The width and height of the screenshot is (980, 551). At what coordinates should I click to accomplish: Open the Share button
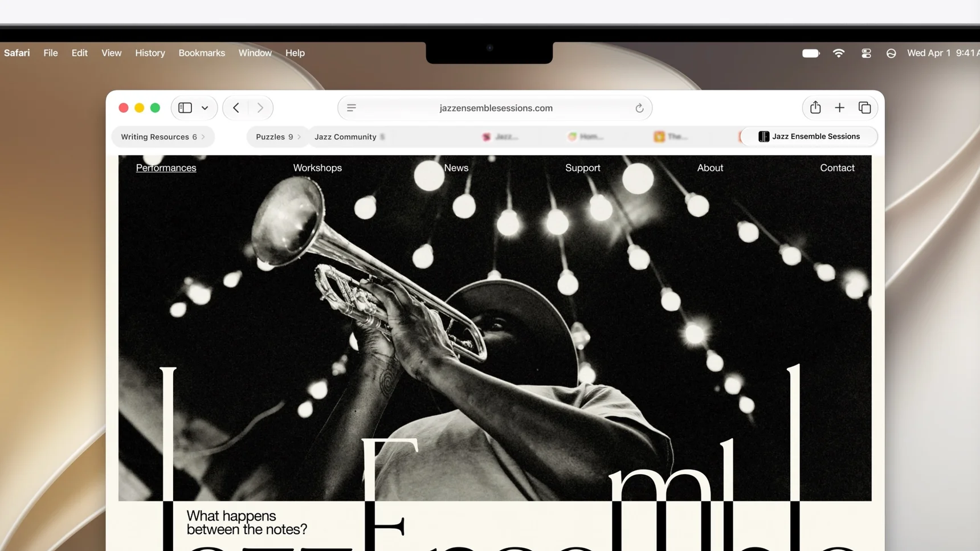[815, 107]
